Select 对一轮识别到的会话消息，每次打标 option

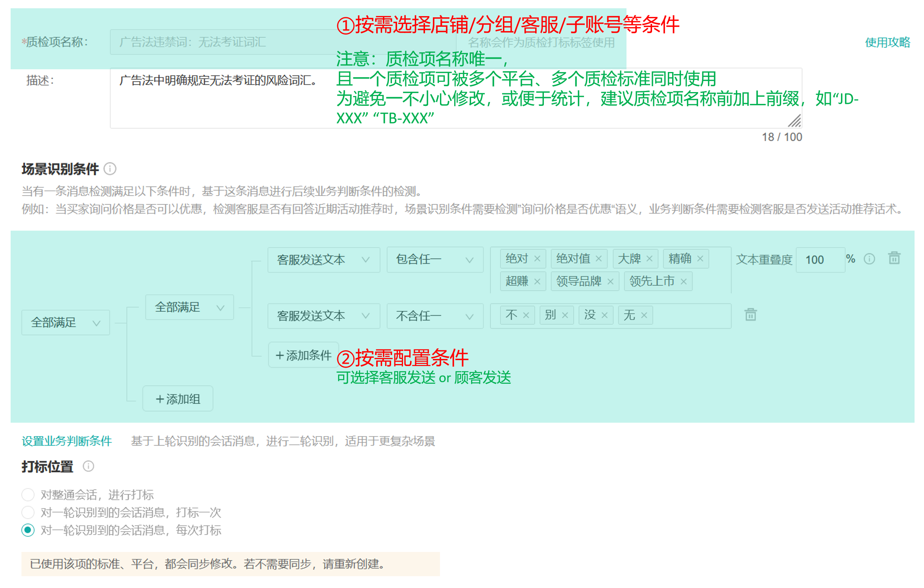click(28, 530)
